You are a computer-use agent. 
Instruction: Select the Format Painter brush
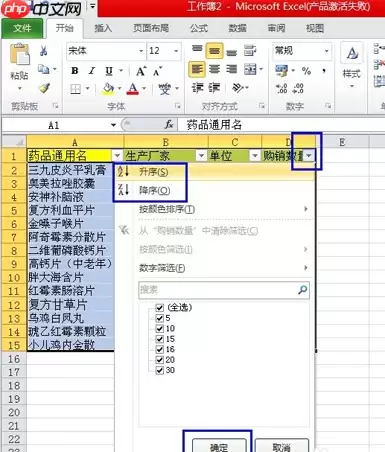coord(44,88)
